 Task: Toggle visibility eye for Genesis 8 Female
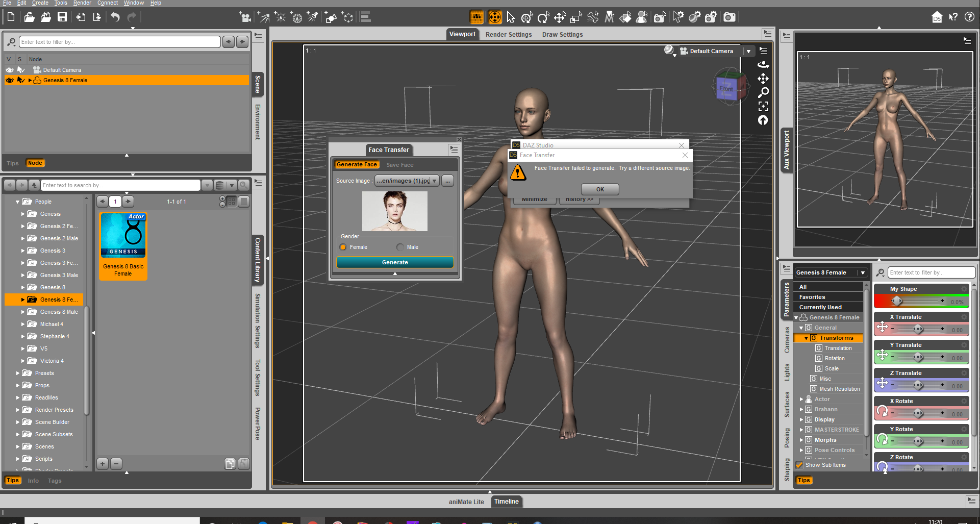[x=10, y=80]
